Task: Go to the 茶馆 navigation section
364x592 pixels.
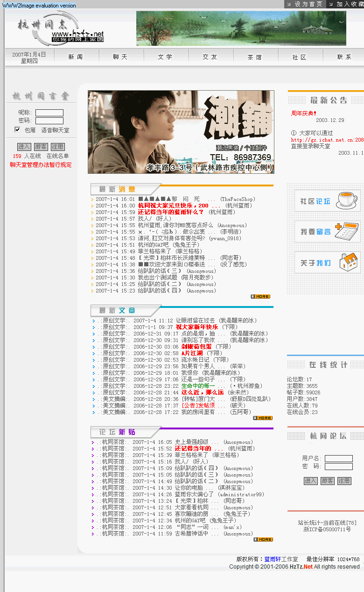Action: coord(254,57)
